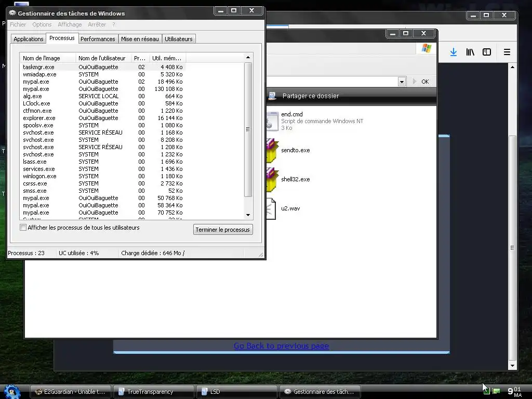This screenshot has width=532, height=399.
Task: Open LSD taskbar button
Action: (x=236, y=392)
